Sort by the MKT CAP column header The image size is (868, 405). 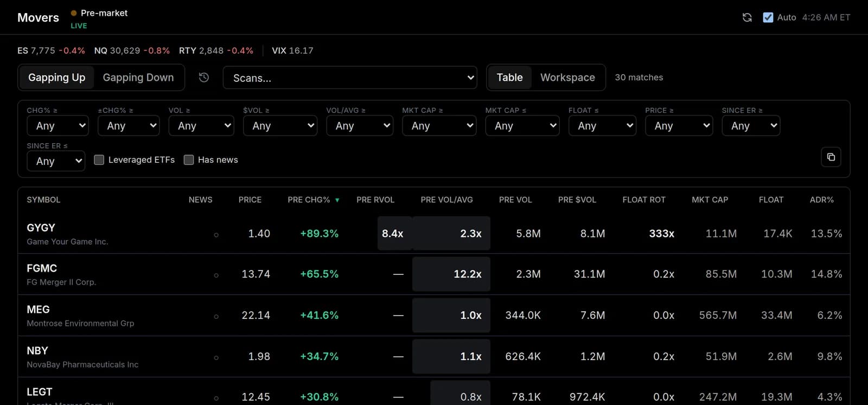click(x=710, y=200)
